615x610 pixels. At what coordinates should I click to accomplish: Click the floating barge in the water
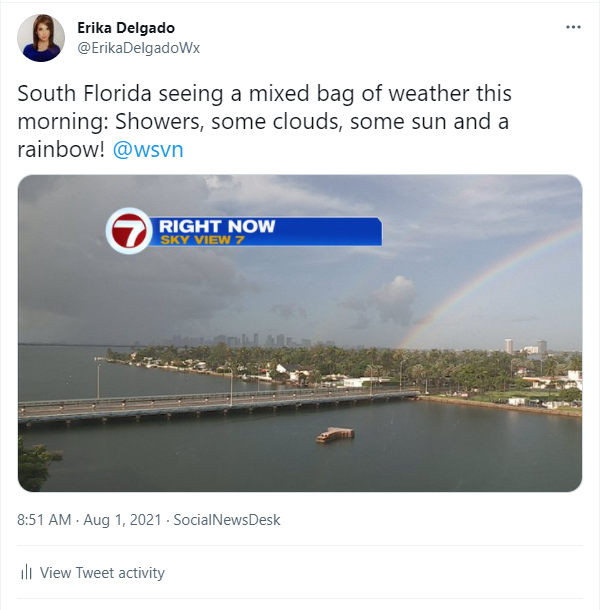(x=335, y=435)
